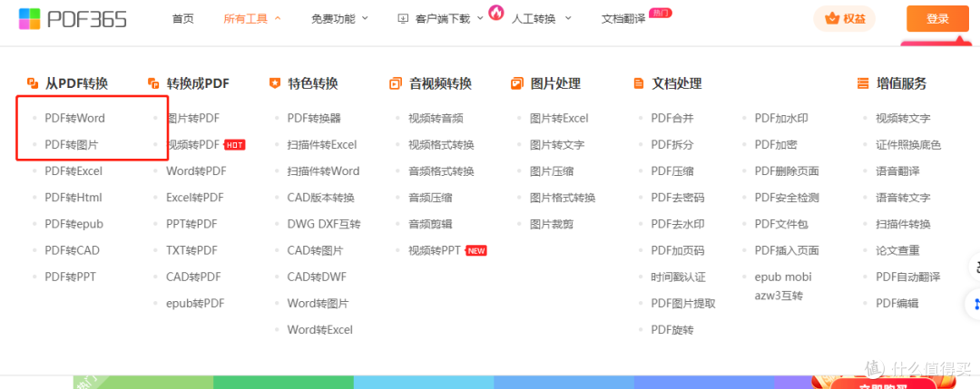The image size is (980, 389).
Task: Open PDF拆分
Action: click(672, 145)
